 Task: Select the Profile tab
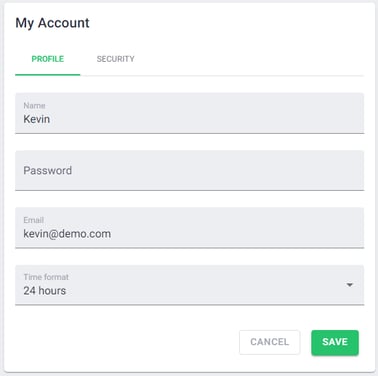[x=48, y=59]
